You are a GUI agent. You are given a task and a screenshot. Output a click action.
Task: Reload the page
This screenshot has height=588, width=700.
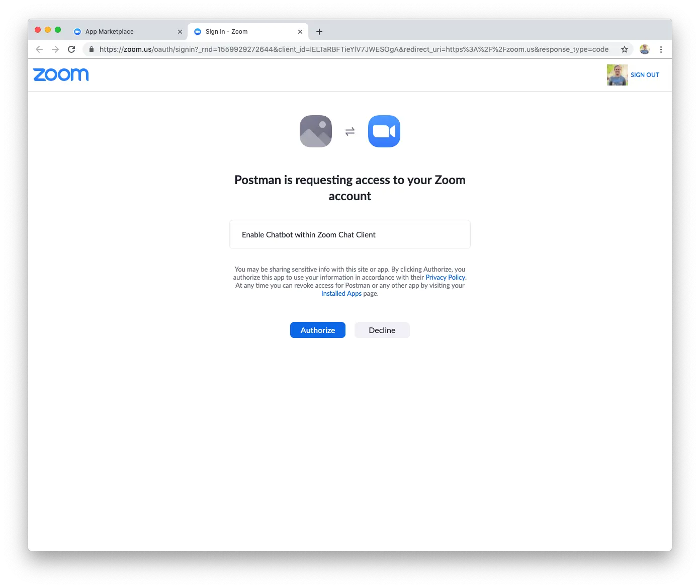point(71,49)
